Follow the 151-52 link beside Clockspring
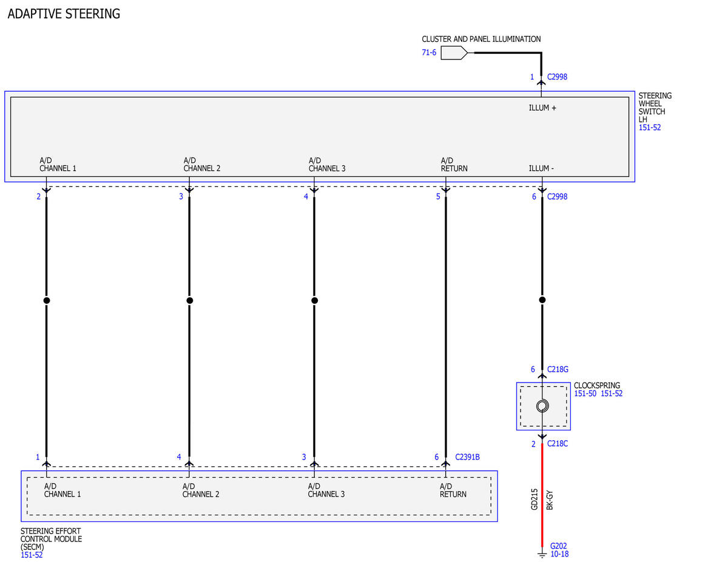Screen dimensions: 728x562 tap(612, 393)
